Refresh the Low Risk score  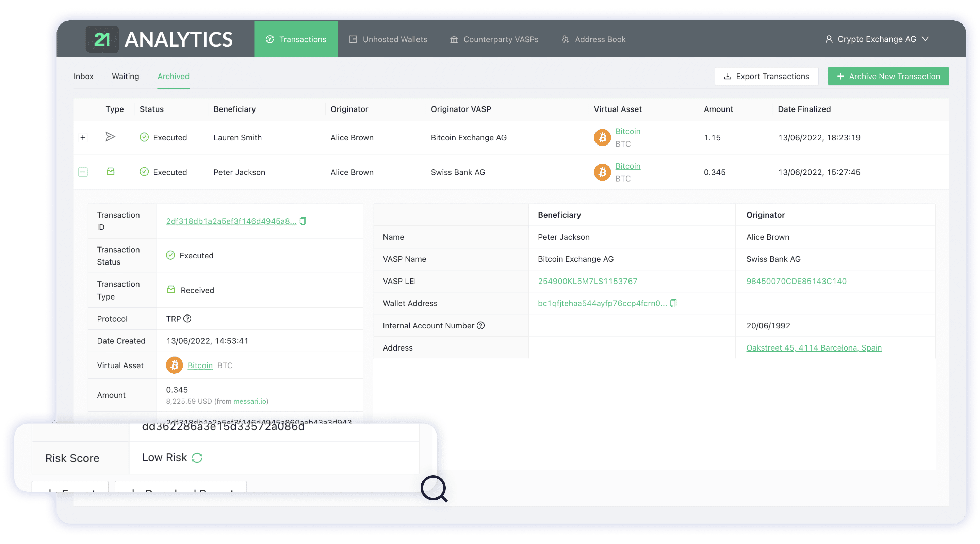pyautogui.click(x=197, y=458)
